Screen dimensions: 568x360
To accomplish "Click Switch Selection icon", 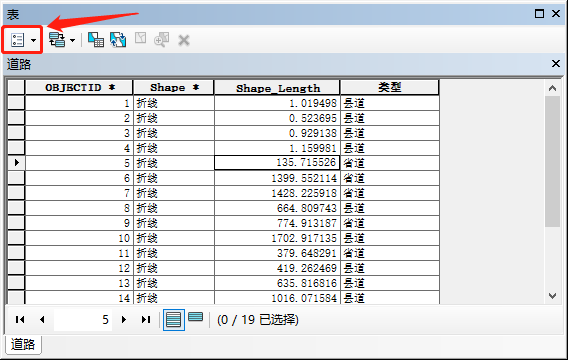I will coord(118,40).
